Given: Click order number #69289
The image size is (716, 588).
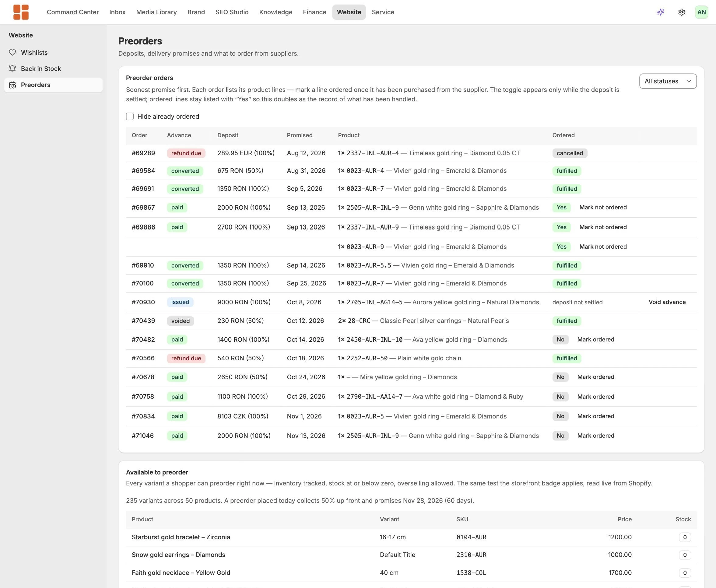Looking at the screenshot, I should tap(143, 153).
